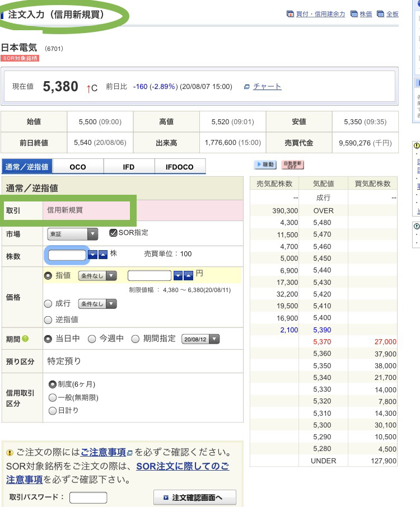420x507 pixels.
Task: Click the SOR対象銘柄 badge
Action: click(x=20, y=58)
